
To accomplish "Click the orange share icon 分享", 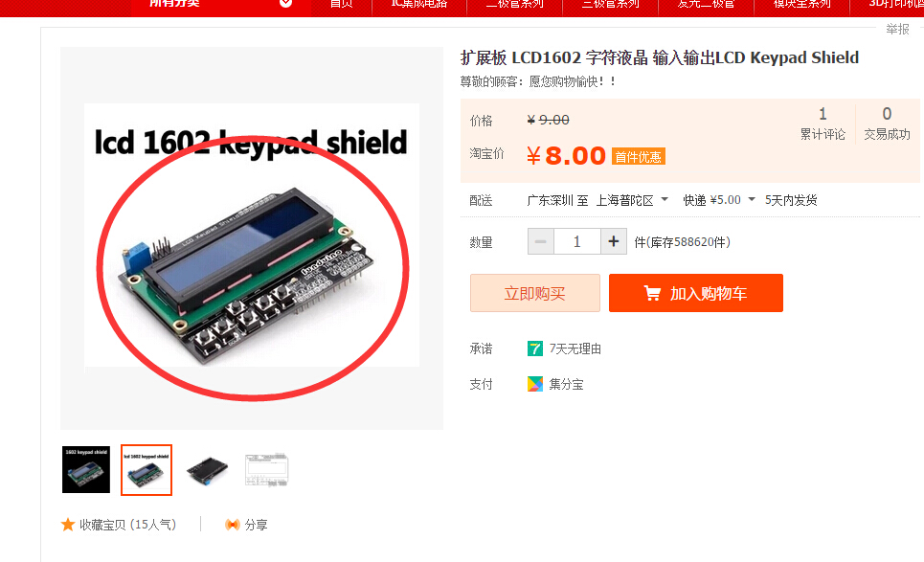I will pos(232,525).
